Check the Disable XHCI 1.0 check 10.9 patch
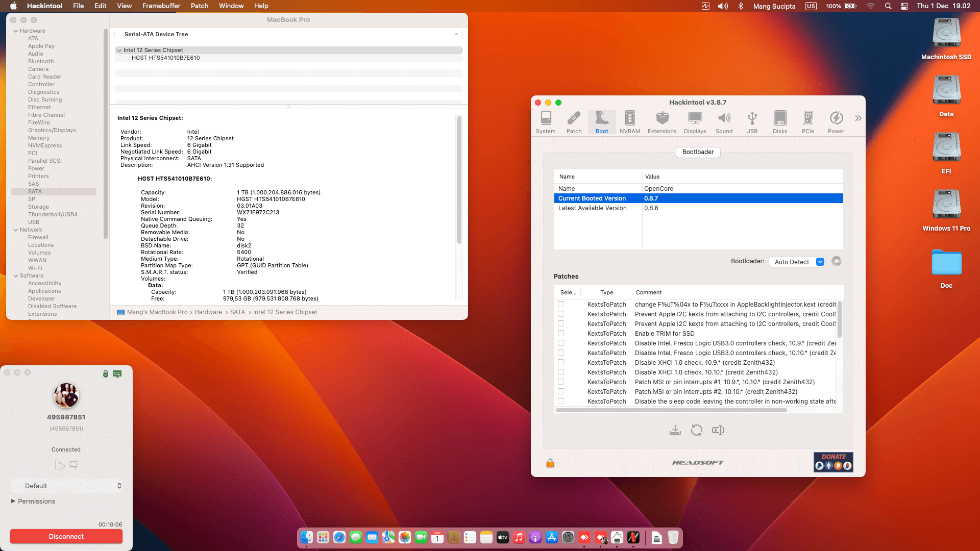The width and height of the screenshot is (980, 551). point(561,362)
